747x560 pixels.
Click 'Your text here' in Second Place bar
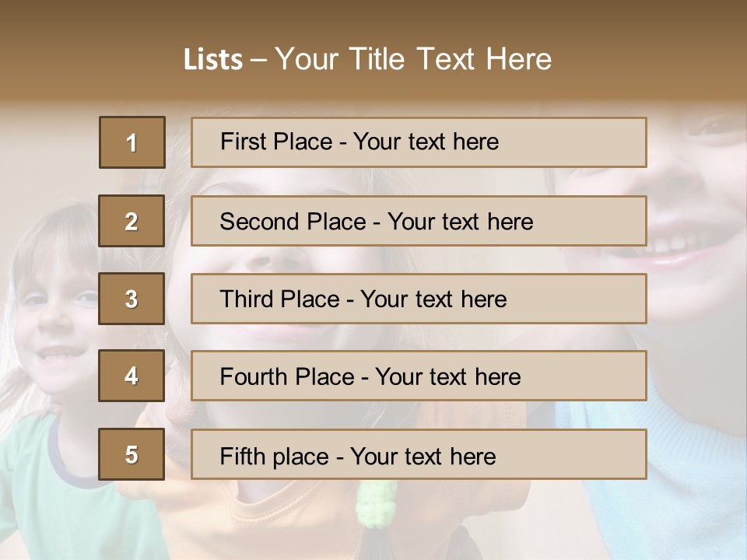pos(460,222)
